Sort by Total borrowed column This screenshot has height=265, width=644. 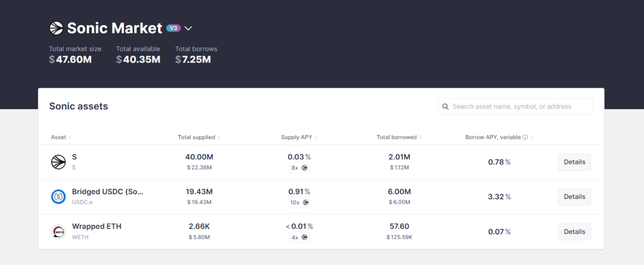(400, 137)
